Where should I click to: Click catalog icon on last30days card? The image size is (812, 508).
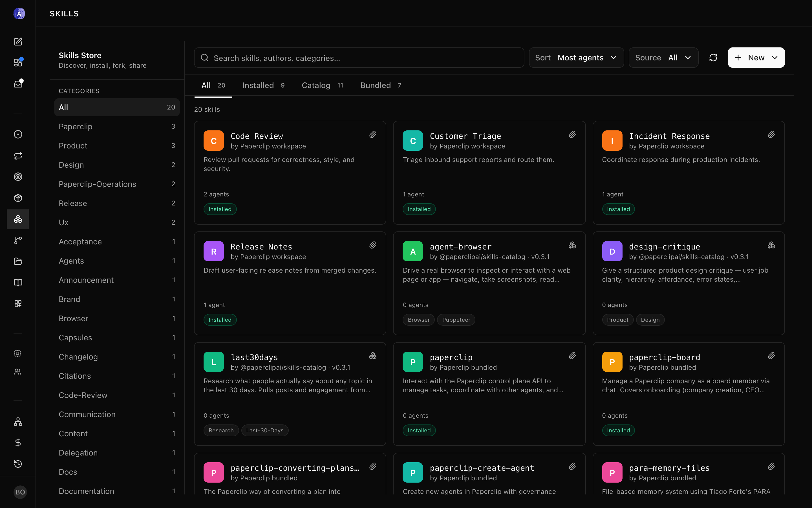373,356
